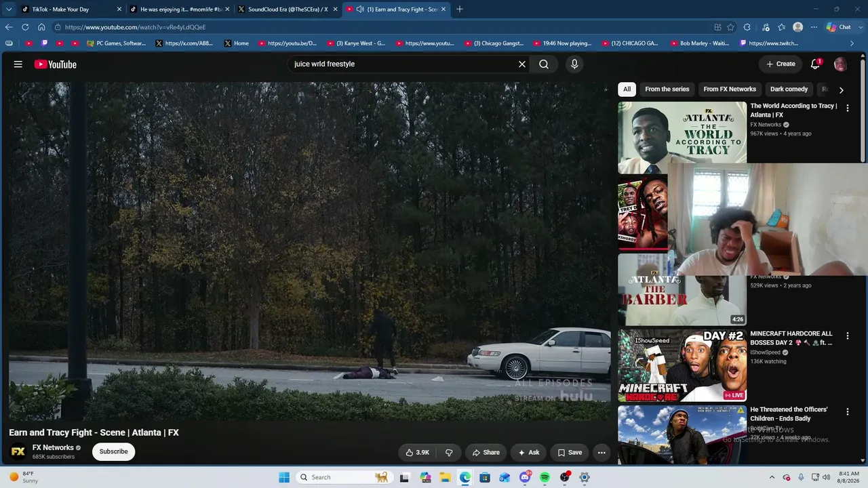
Task: Click the Windows taskbar Search box
Action: tap(344, 477)
